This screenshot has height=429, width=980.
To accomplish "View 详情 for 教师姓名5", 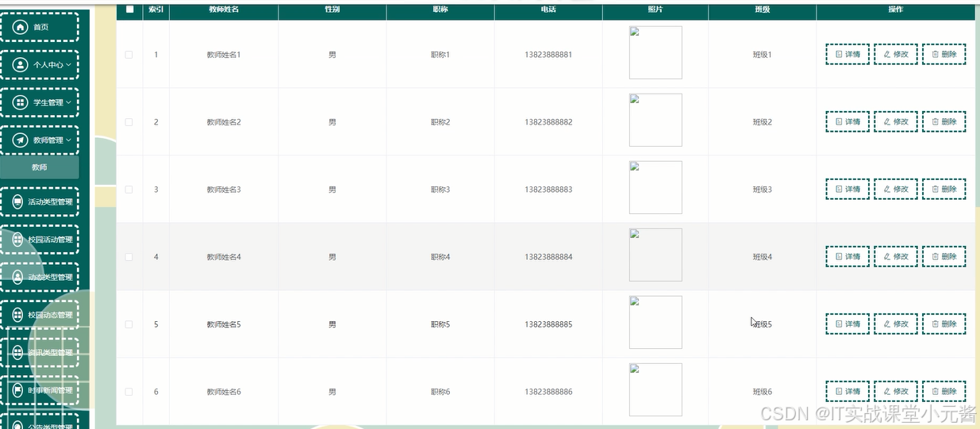I will tap(847, 324).
